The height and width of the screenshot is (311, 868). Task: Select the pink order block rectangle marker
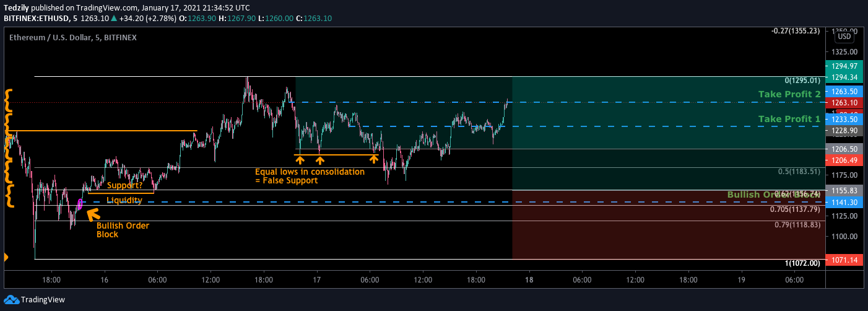[80, 203]
